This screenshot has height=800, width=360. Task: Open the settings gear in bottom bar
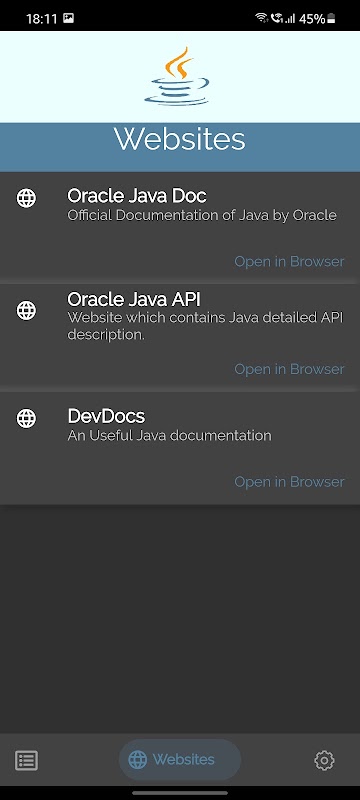(324, 760)
